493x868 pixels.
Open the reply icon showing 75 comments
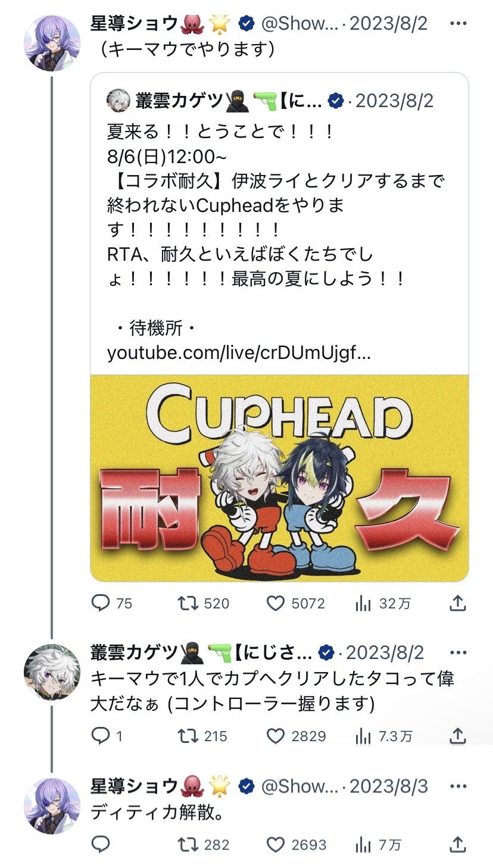(101, 604)
